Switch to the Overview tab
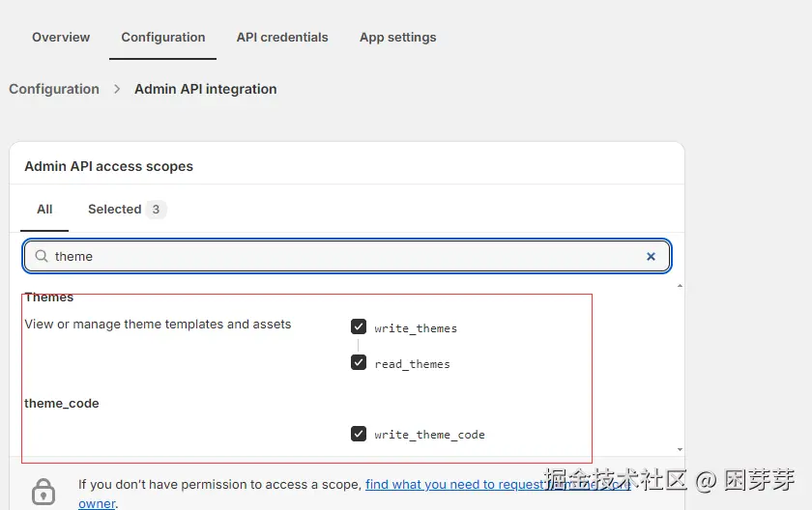 [61, 38]
